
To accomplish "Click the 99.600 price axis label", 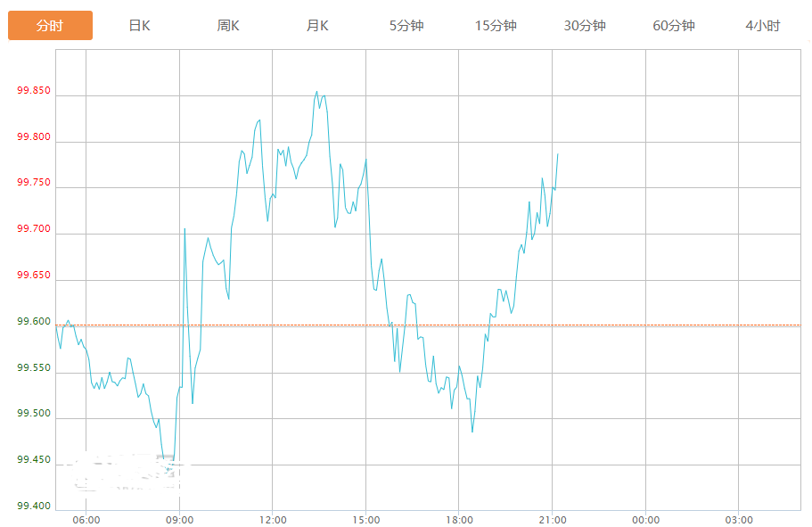I will [x=34, y=321].
